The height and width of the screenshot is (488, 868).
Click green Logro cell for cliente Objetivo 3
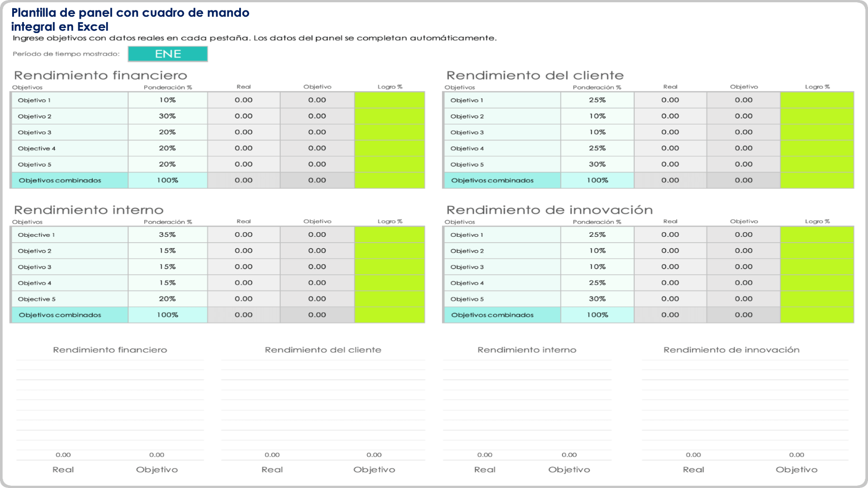817,132
